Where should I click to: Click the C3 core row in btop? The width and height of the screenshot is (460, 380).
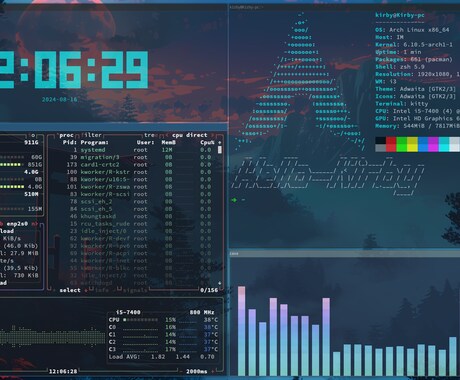(163, 349)
